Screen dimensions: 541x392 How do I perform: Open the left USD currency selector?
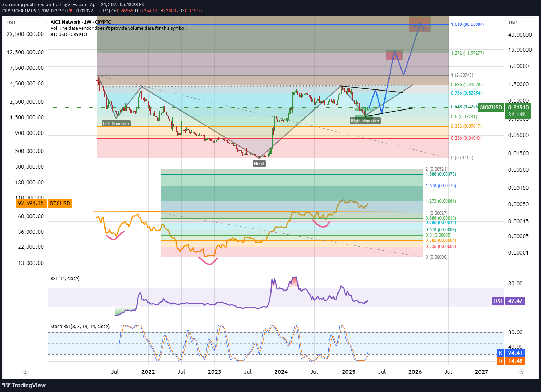[25, 22]
